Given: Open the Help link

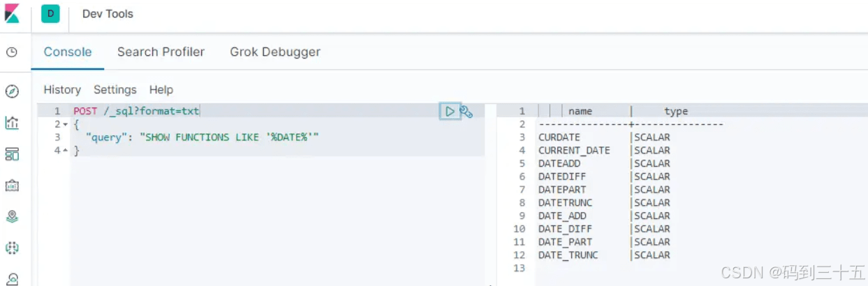Looking at the screenshot, I should pos(161,89).
